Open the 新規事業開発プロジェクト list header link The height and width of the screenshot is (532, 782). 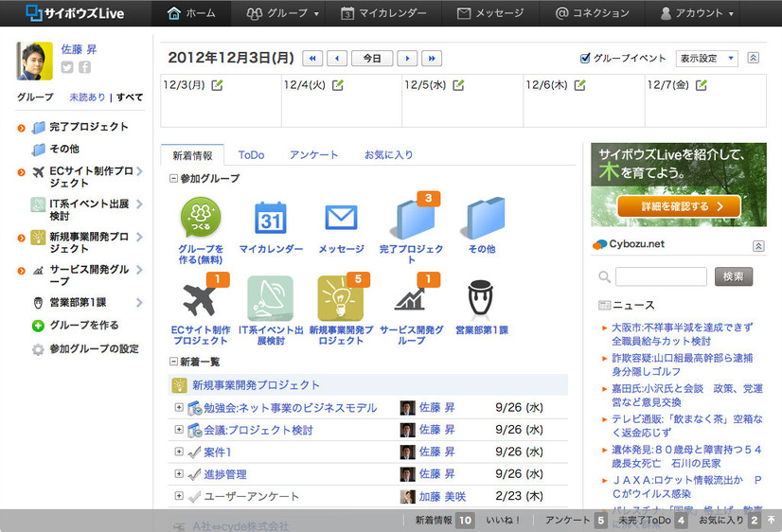click(256, 385)
